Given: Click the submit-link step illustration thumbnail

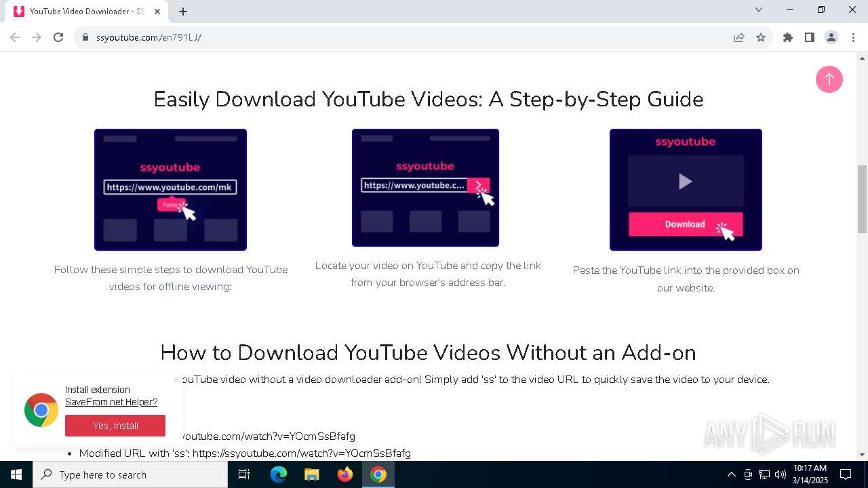Looking at the screenshot, I should (425, 188).
